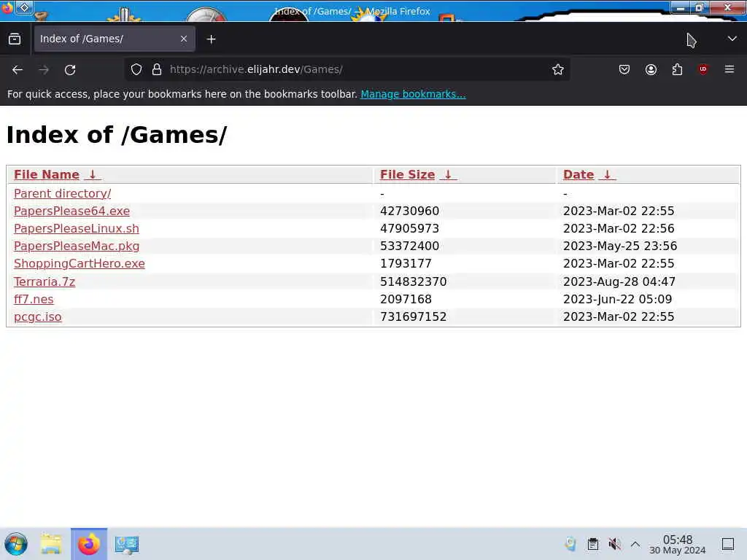Image resolution: width=747 pixels, height=560 pixels.
Task: Open the clipboard tray icon
Action: click(592, 544)
